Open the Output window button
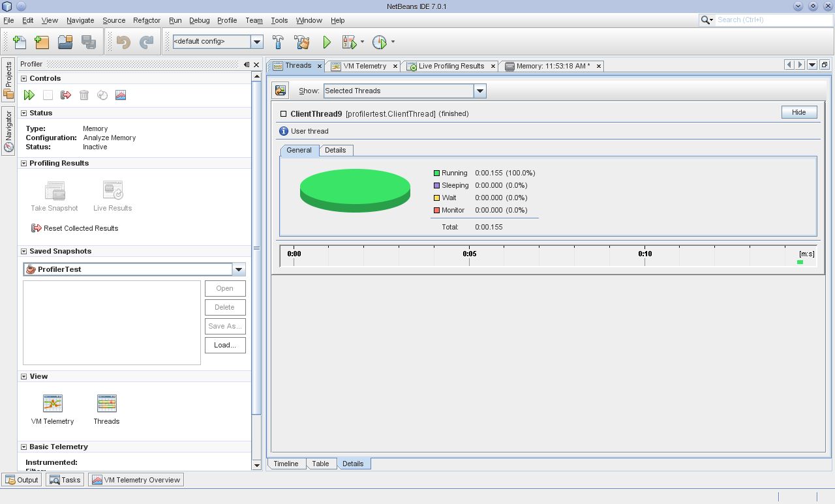 (x=22, y=480)
